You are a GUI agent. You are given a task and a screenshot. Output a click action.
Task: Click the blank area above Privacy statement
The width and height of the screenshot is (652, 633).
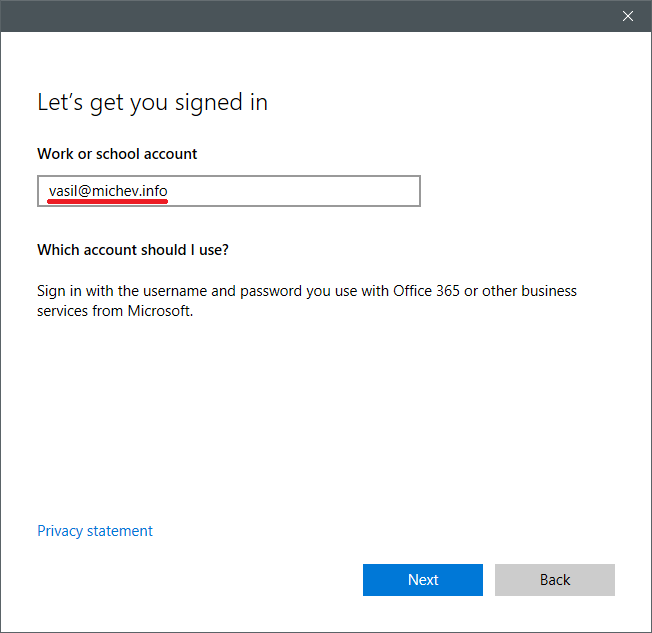coord(300,430)
